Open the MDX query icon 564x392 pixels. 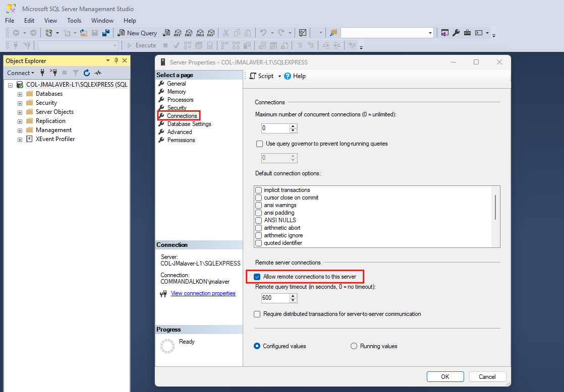pos(178,33)
